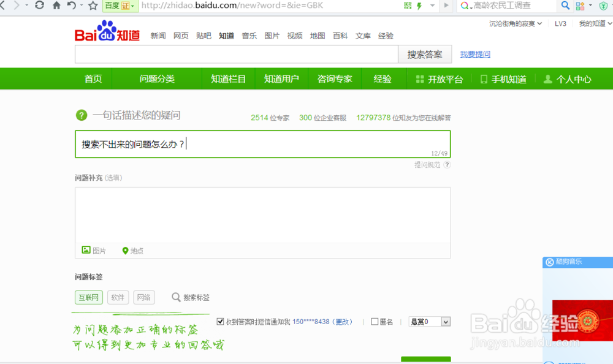Image resolution: width=613 pixels, height=364 pixels.
Task: Click the forward navigation arrow
Action: pos(17,6)
